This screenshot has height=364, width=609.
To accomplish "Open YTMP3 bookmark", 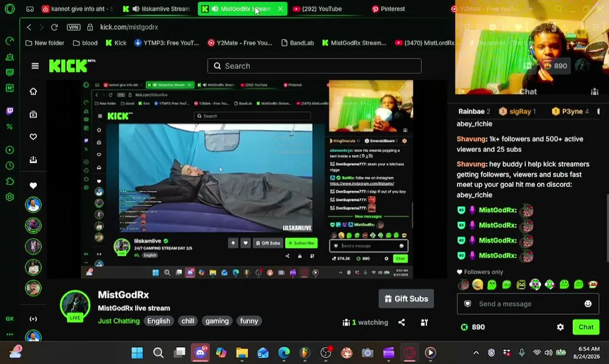I will 166,43.
